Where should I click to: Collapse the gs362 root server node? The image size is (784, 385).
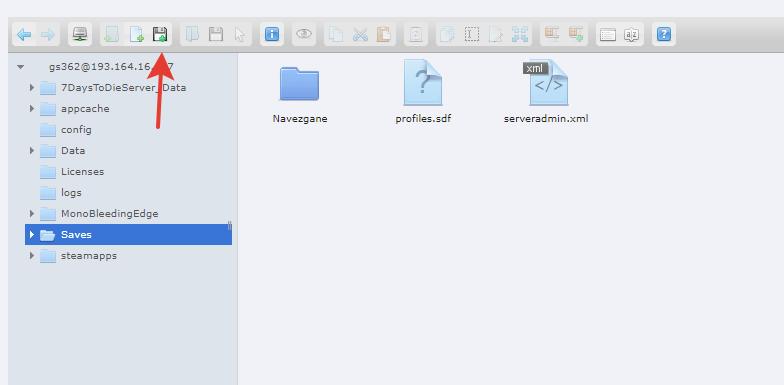[20, 66]
